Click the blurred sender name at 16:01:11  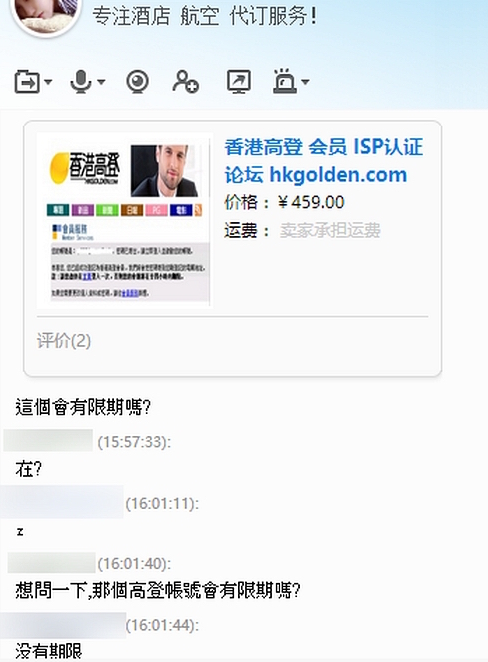(x=62, y=502)
